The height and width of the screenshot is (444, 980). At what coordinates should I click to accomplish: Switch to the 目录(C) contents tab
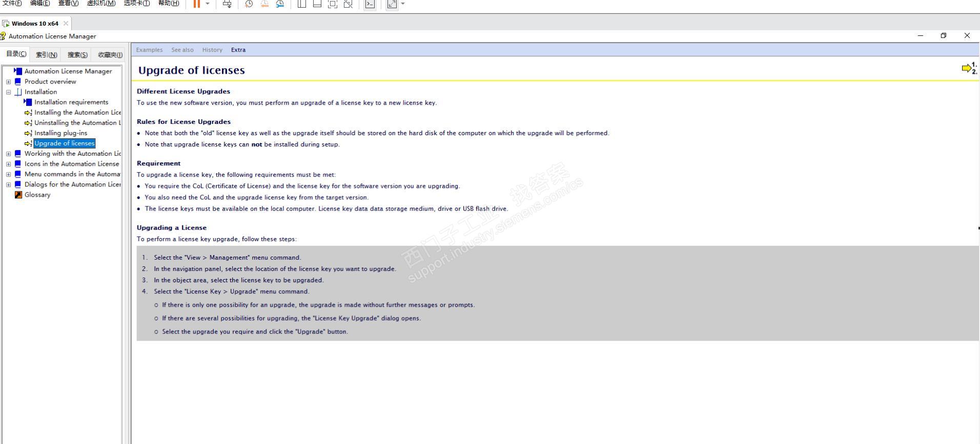16,54
